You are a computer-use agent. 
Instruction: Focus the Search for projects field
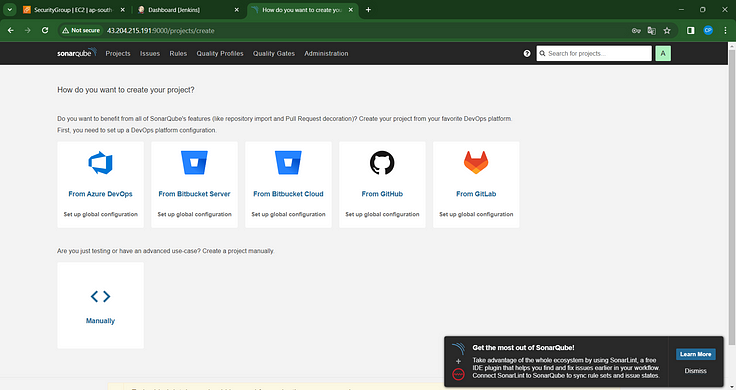point(594,54)
